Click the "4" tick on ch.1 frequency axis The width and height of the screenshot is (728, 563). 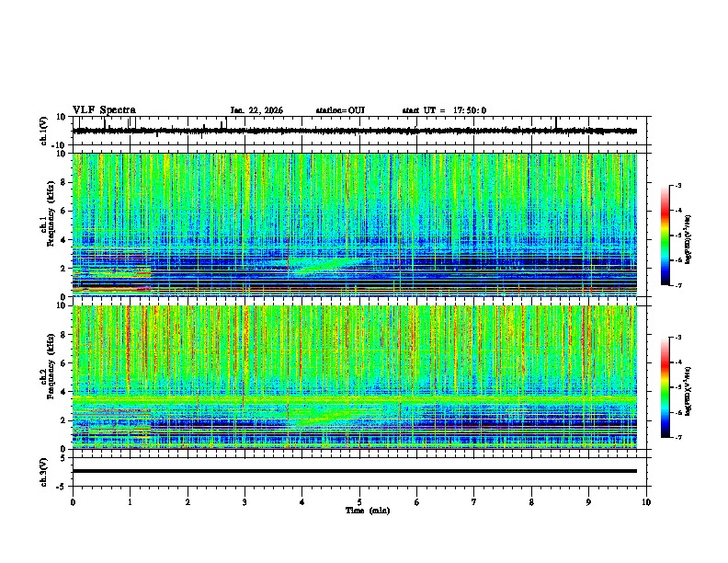pos(63,240)
